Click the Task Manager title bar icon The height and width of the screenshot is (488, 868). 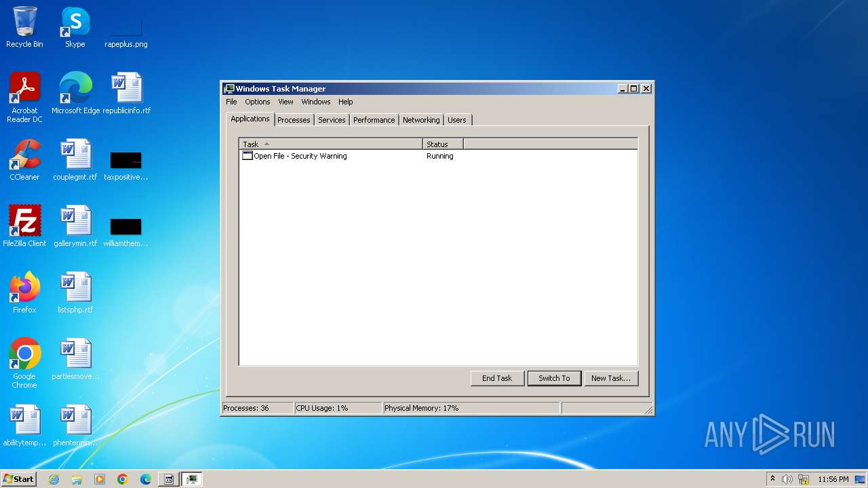pyautogui.click(x=229, y=89)
